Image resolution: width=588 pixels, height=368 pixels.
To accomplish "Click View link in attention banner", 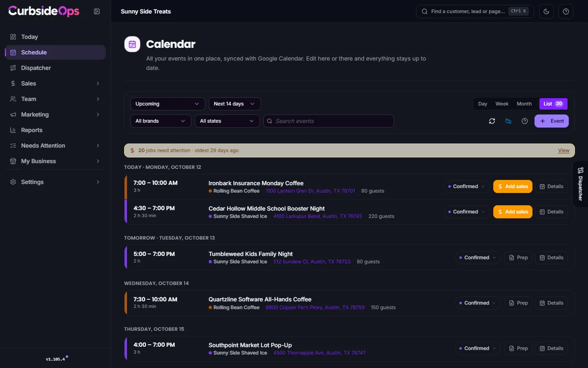I will 563,150.
